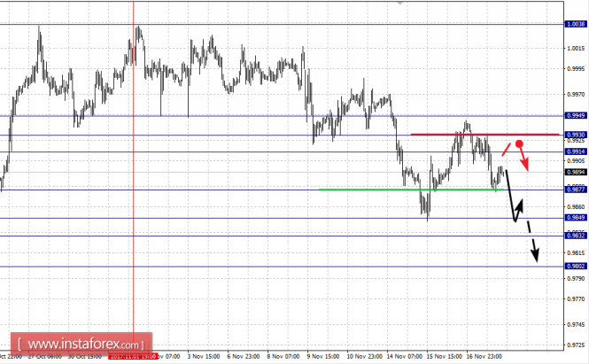Screen dimensions: 589x364
Task: Click the 0.9770 price axis value
Action: (x=576, y=299)
